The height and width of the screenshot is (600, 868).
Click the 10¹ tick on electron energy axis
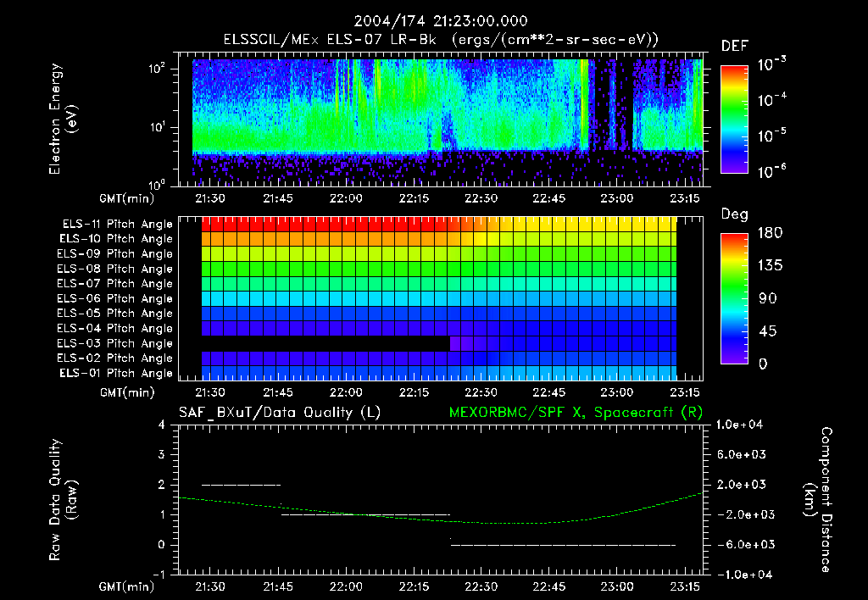pos(157,127)
